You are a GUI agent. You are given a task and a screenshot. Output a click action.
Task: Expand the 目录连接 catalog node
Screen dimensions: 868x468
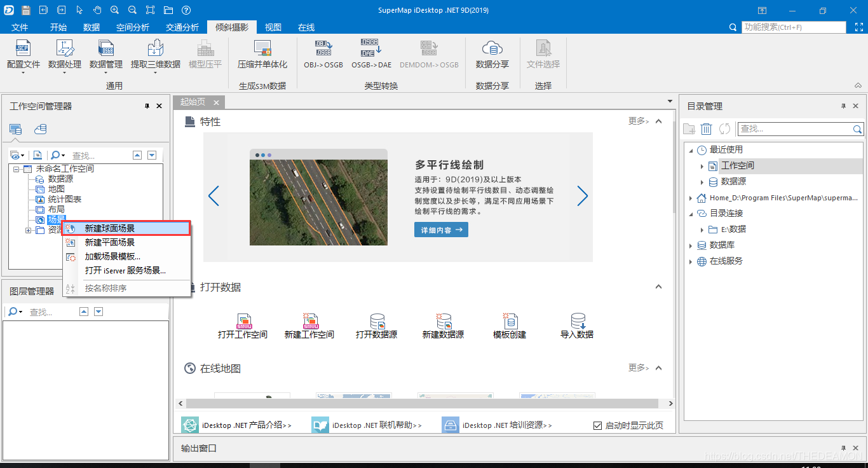(691, 214)
